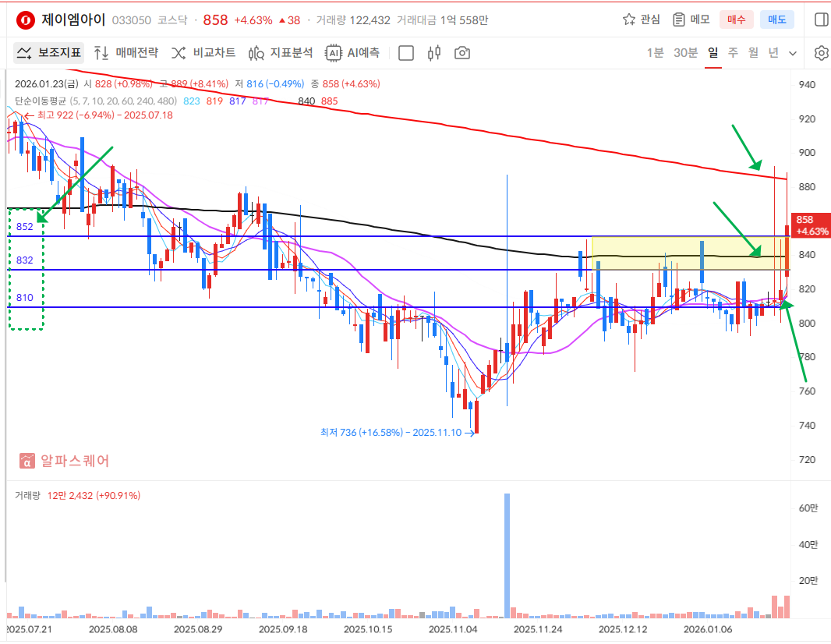Image resolution: width=831 pixels, height=644 pixels.
Task: Expand the timeframe chevron dropdown
Action: pos(793,53)
